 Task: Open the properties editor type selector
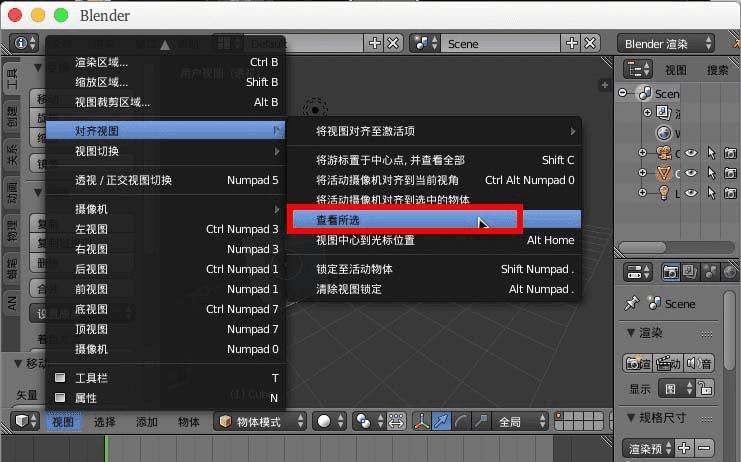tap(638, 272)
